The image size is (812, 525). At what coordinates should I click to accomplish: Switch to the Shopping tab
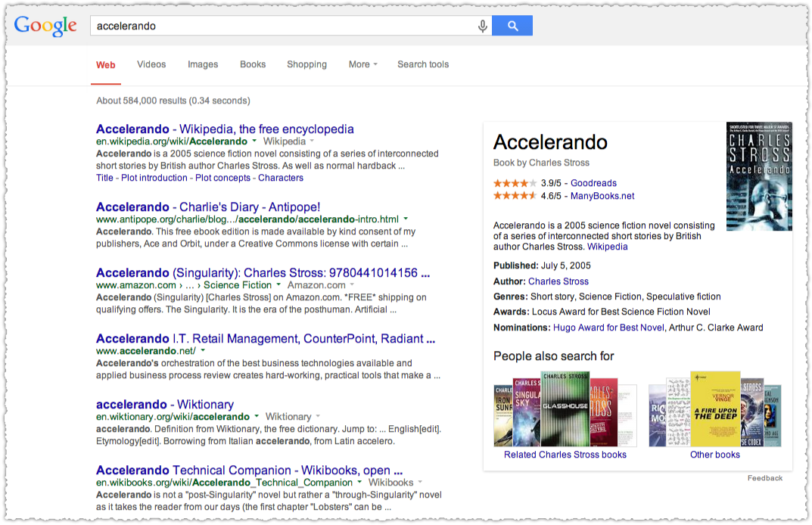coord(306,64)
